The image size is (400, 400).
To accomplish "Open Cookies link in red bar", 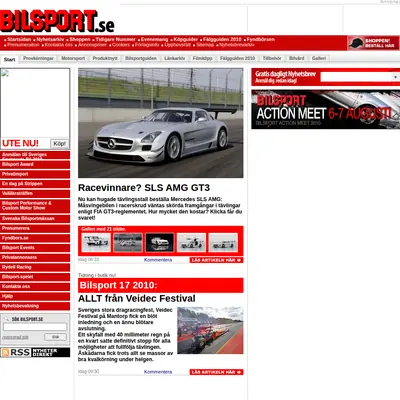I will (121, 45).
